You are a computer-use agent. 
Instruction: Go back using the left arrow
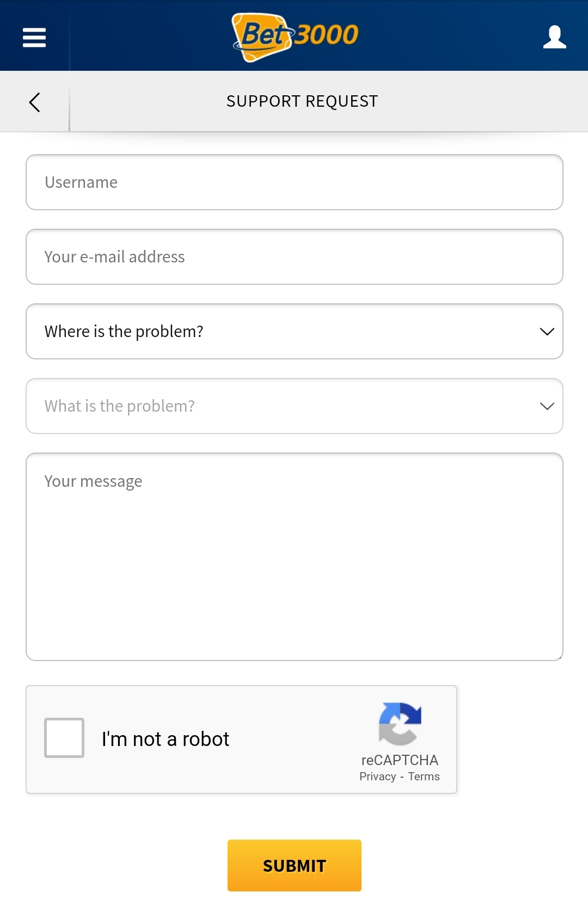34,102
